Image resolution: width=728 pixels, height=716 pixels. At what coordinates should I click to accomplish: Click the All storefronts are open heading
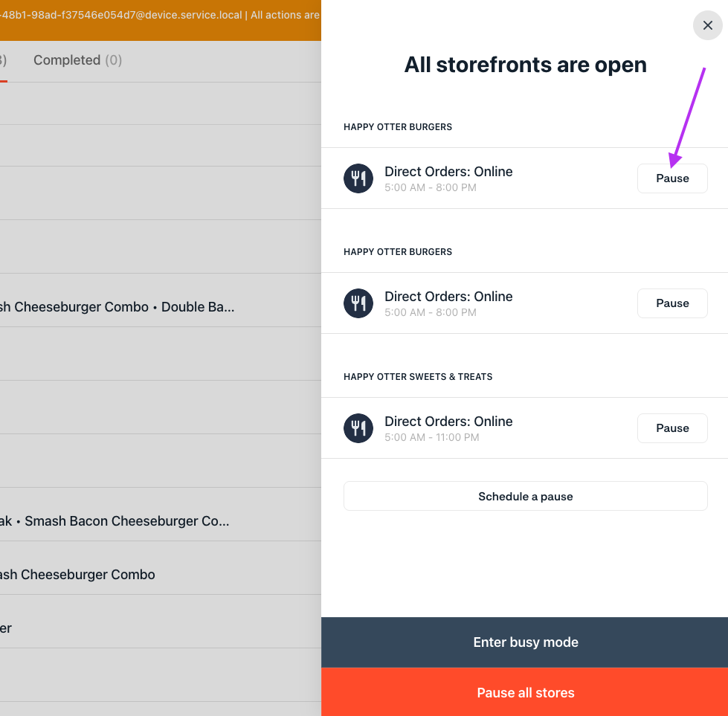tap(525, 65)
